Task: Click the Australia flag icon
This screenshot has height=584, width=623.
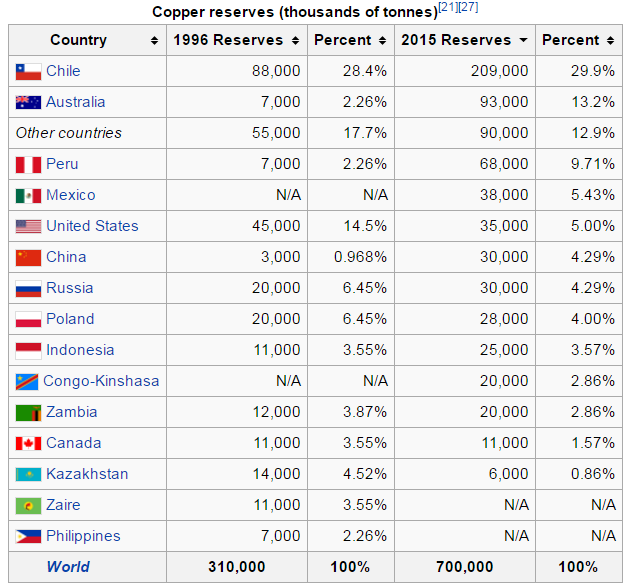Action: (28, 103)
